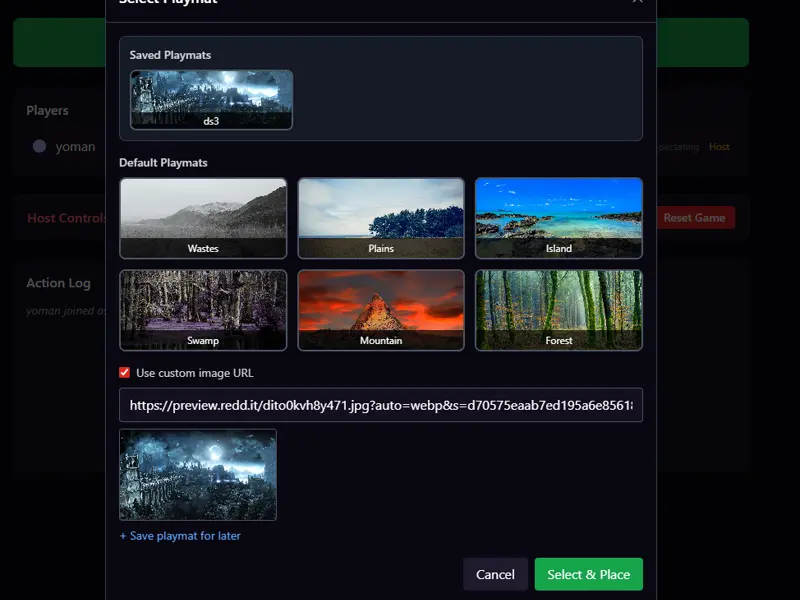The height and width of the screenshot is (600, 800).
Task: Click player yoman's avatar circle
Action: pyautogui.click(x=39, y=146)
